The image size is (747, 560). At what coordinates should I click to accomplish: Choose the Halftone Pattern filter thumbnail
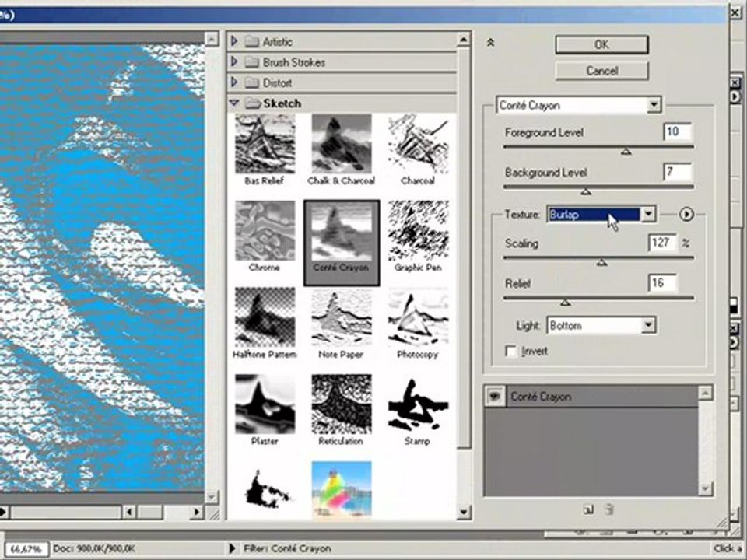[x=265, y=317]
